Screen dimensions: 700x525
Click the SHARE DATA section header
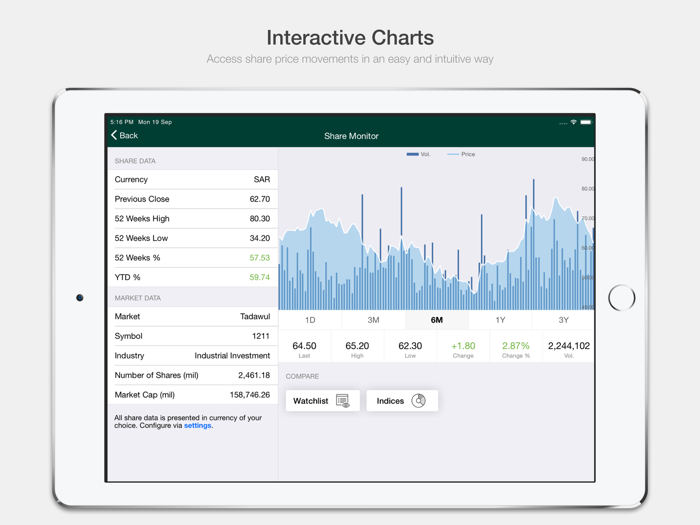[135, 161]
